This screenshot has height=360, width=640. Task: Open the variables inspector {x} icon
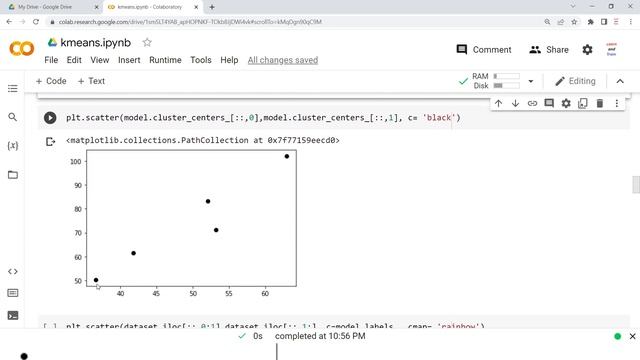click(x=13, y=146)
